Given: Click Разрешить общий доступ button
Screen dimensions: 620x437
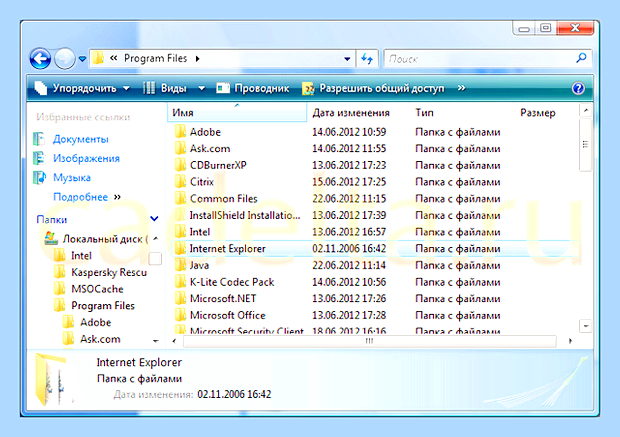Looking at the screenshot, I should click(373, 88).
